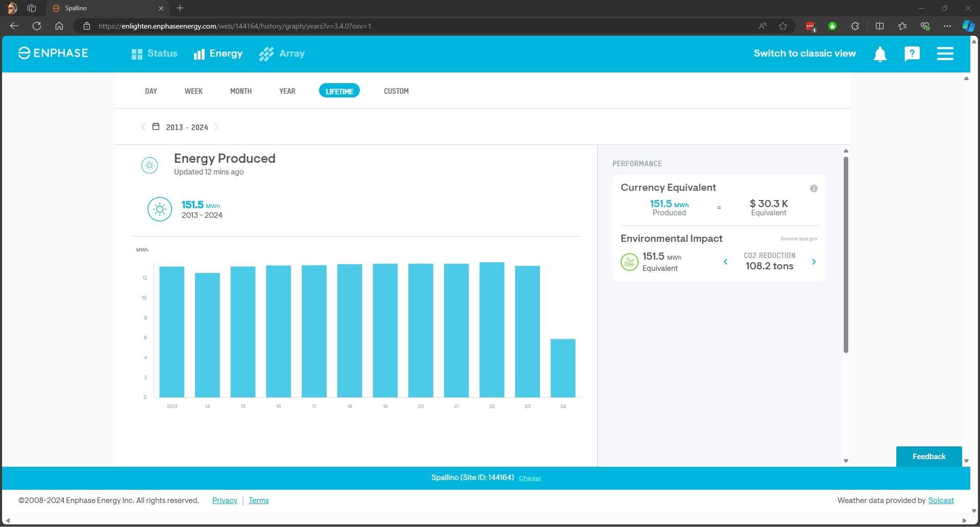
Task: Open the Array view
Action: tap(282, 54)
